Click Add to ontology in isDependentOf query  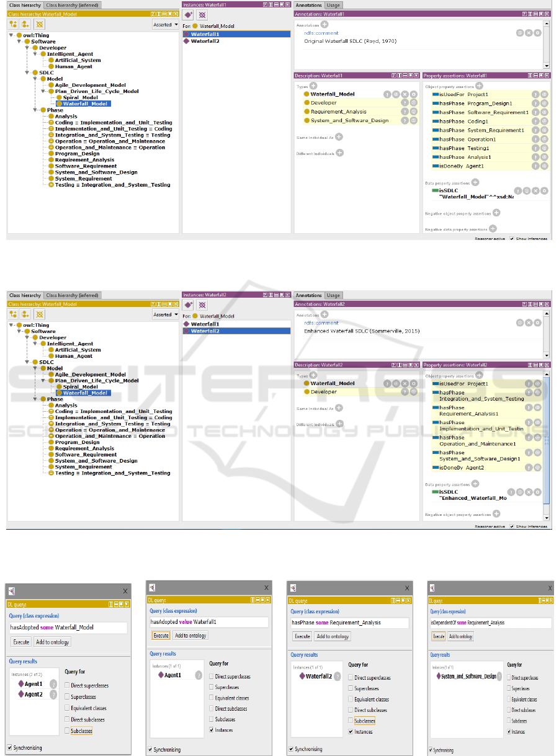click(460, 636)
